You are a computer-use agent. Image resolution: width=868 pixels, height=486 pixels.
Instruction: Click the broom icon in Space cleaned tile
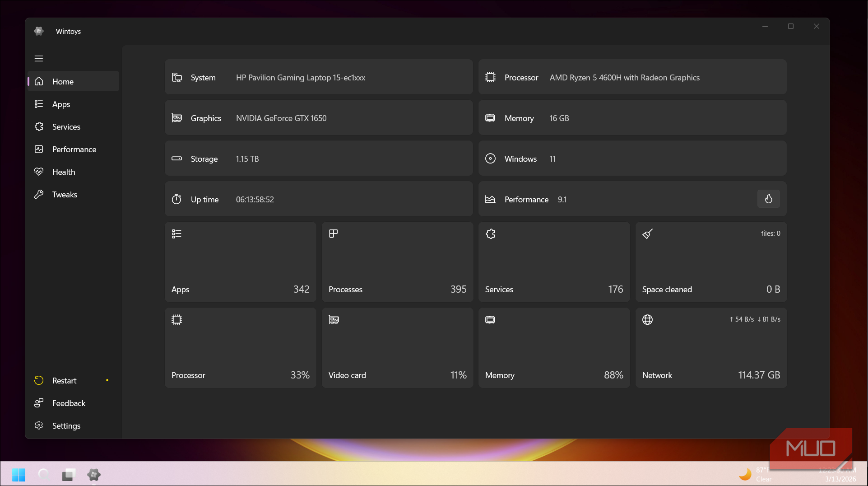648,234
